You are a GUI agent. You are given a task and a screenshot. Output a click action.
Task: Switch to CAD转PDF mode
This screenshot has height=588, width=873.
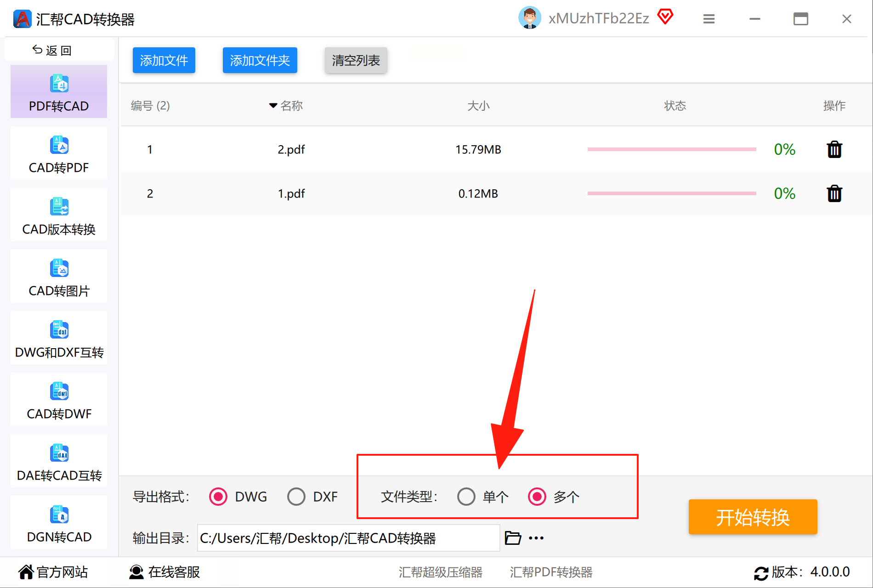pyautogui.click(x=59, y=153)
